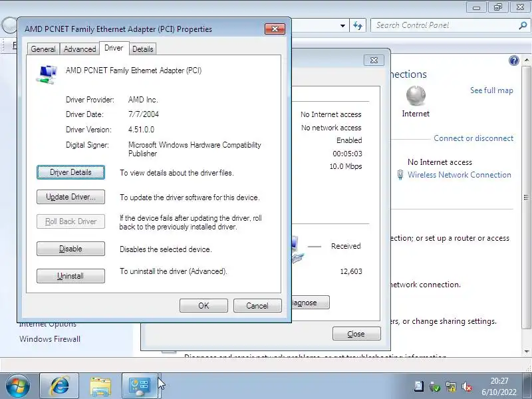Open Driver Details for the adapter

click(x=70, y=172)
